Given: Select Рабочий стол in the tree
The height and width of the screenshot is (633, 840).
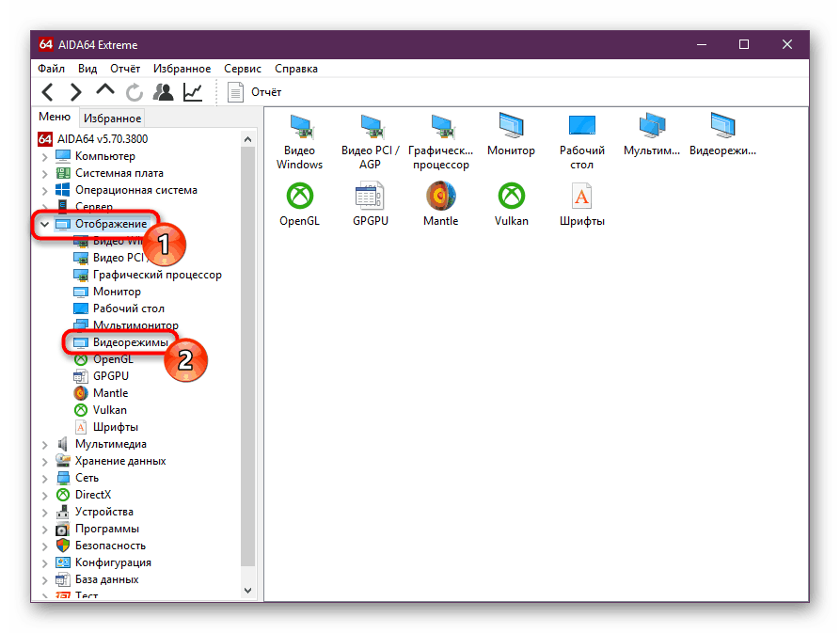Looking at the screenshot, I should 119,309.
